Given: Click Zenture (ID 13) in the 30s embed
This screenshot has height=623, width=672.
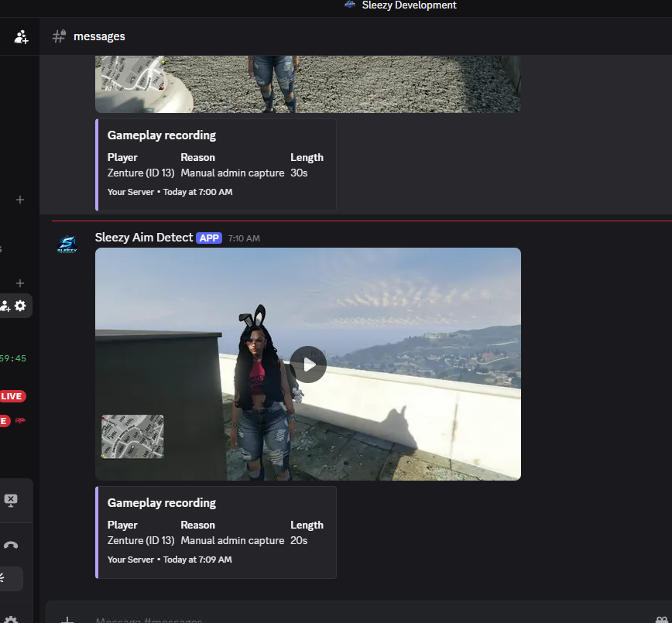Looking at the screenshot, I should pos(141,173).
